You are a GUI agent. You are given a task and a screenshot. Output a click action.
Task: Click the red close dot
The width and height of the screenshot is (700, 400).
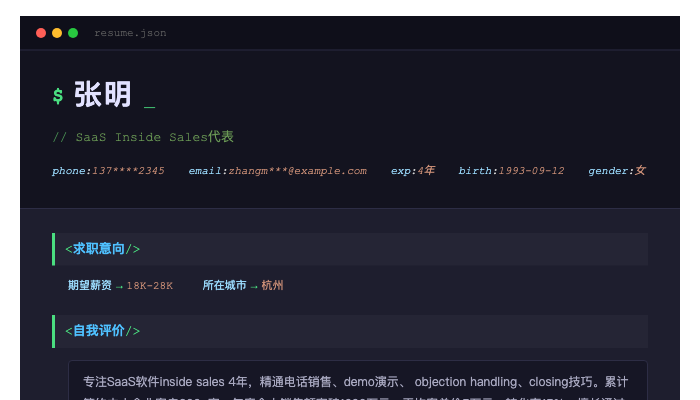pyautogui.click(x=41, y=33)
